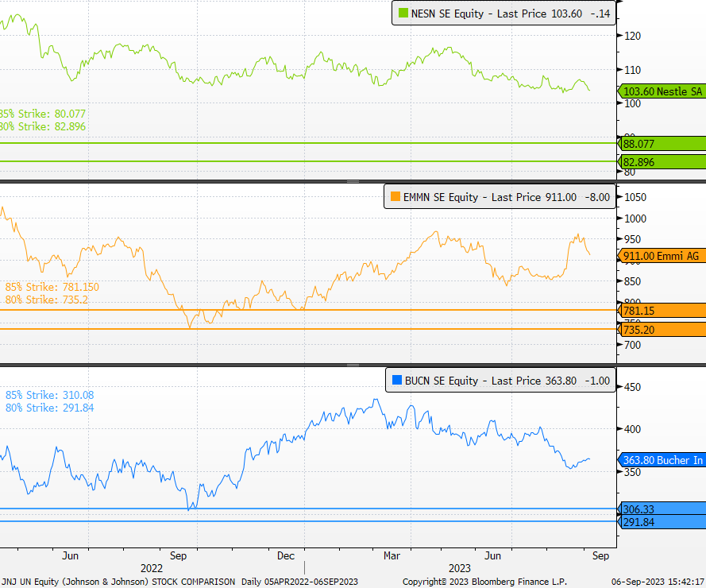Viewport: 706px width, 588px height.
Task: Select the orange '85% Strike: 781.150' annotation
Action: (52, 287)
